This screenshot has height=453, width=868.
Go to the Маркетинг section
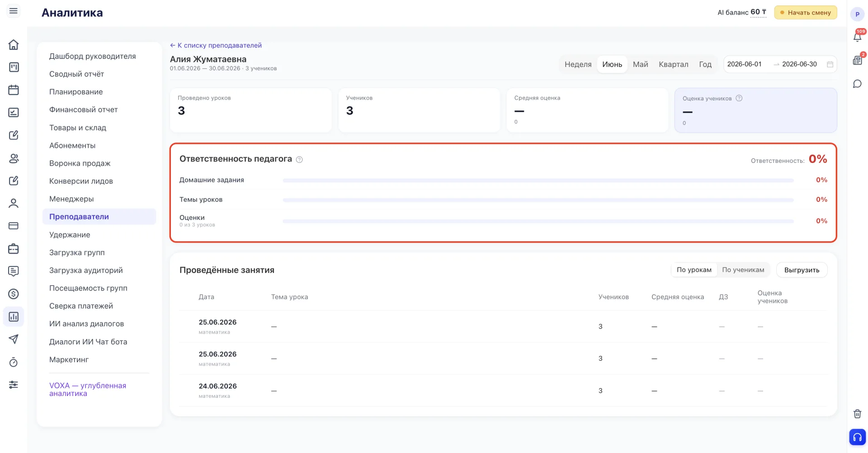coord(69,359)
